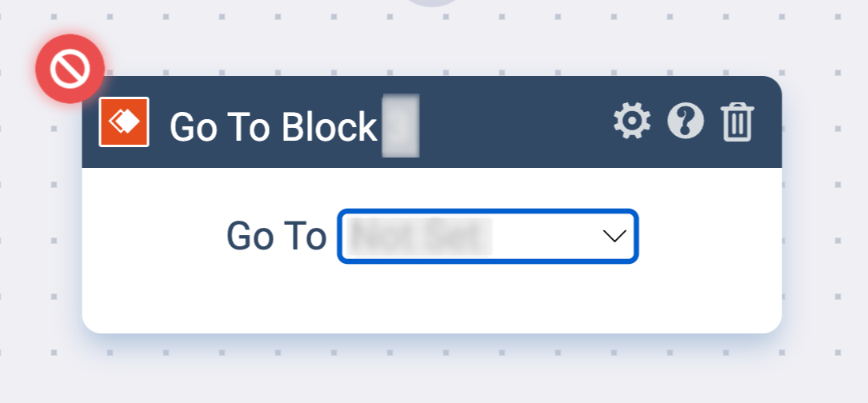Expand the Go To dropdown chevron arrow
This screenshot has width=868, height=403.
click(x=614, y=237)
